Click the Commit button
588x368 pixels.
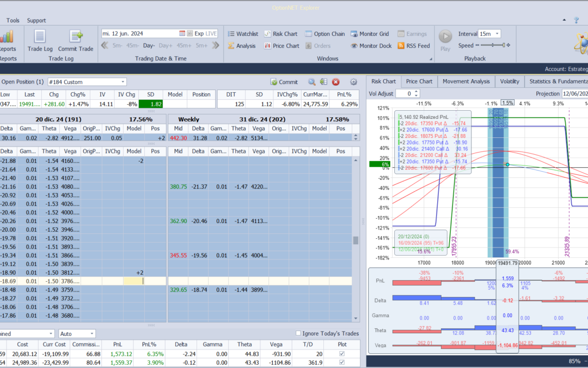pos(284,82)
